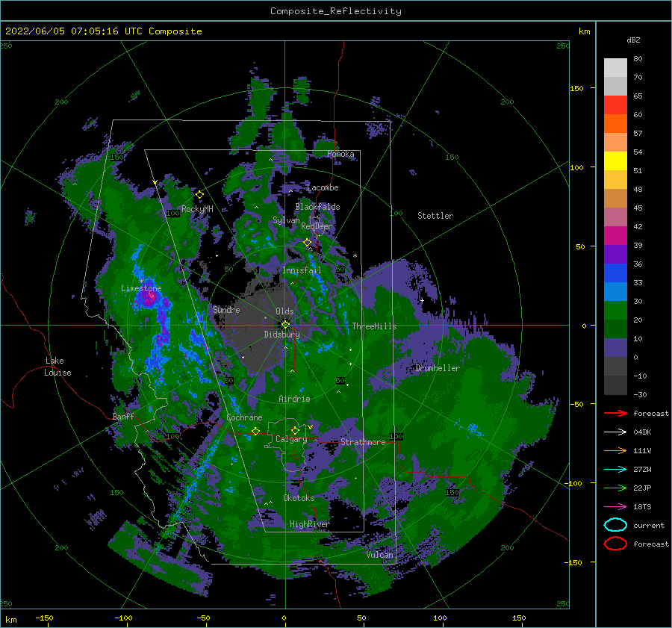This screenshot has width=672, height=628.
Task: Click the timestamp 2022/06/05 07:05:16 UTC Composite
Action: point(103,31)
